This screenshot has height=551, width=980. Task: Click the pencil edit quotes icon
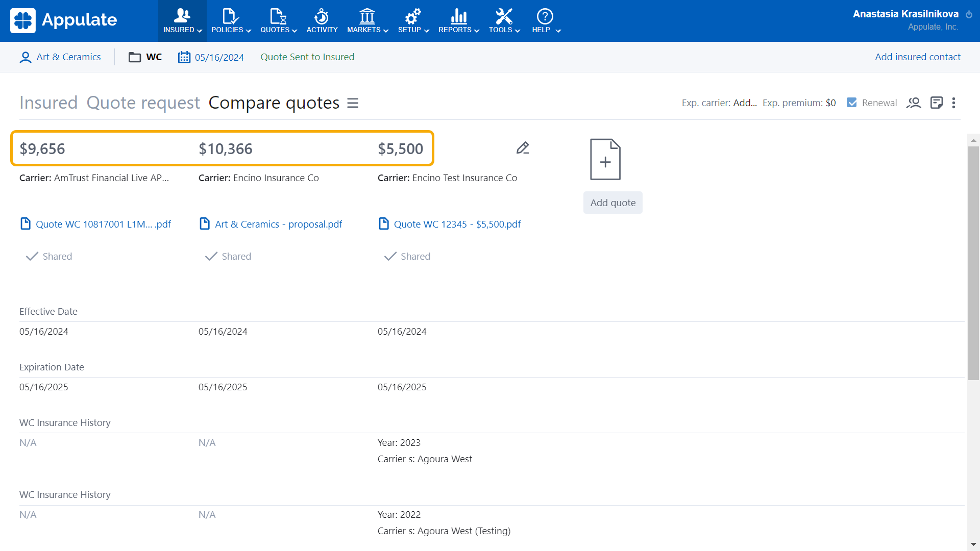tap(522, 148)
